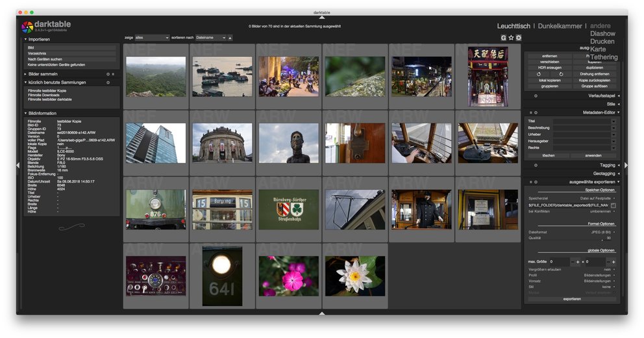Change the Vergrößern erlauben setting
This screenshot has width=644, height=338.
(572, 269)
